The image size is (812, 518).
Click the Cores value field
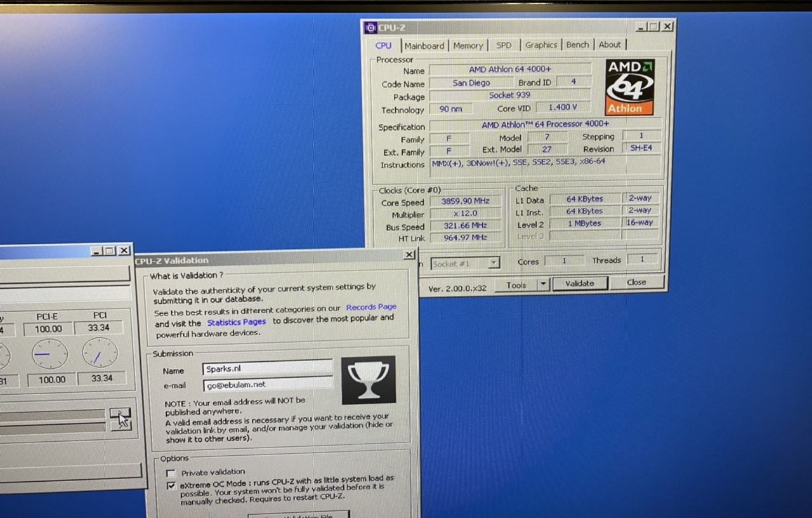564,260
